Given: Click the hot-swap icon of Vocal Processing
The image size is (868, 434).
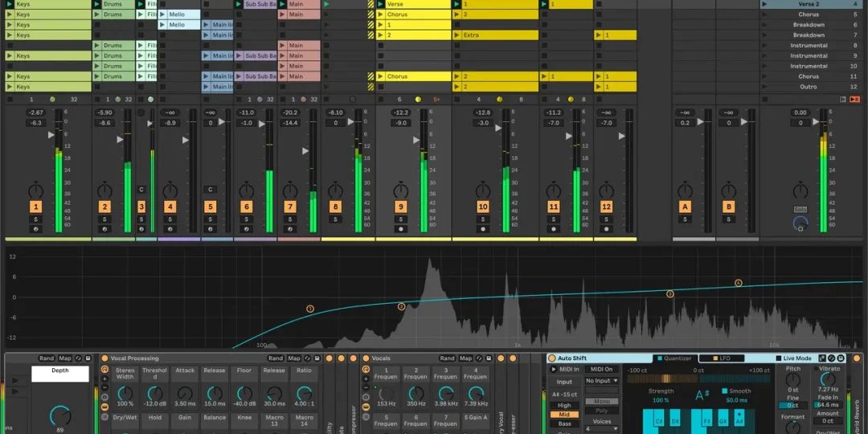Looking at the screenshot, I should click(308, 358).
